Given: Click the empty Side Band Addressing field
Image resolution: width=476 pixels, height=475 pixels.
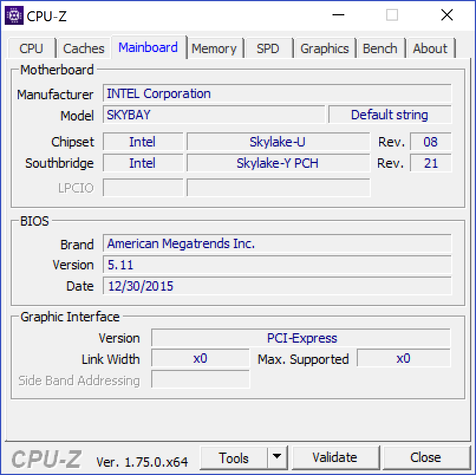Looking at the screenshot, I should (200, 379).
